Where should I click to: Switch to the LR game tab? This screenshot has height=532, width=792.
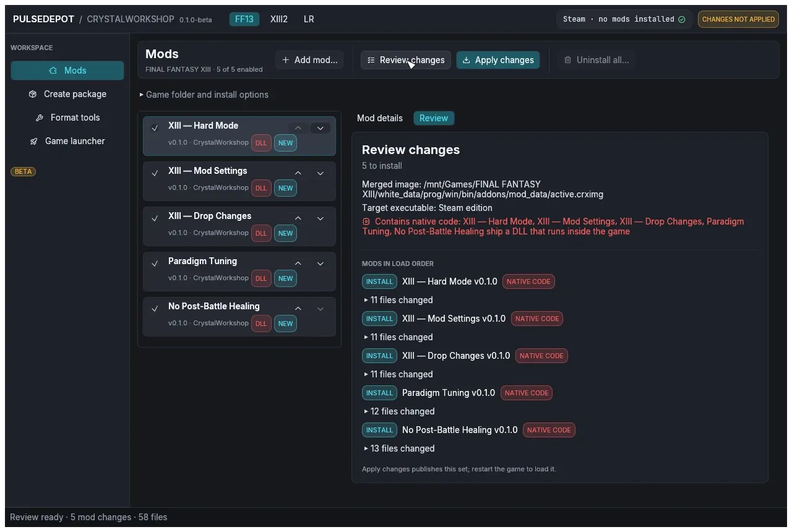click(309, 19)
